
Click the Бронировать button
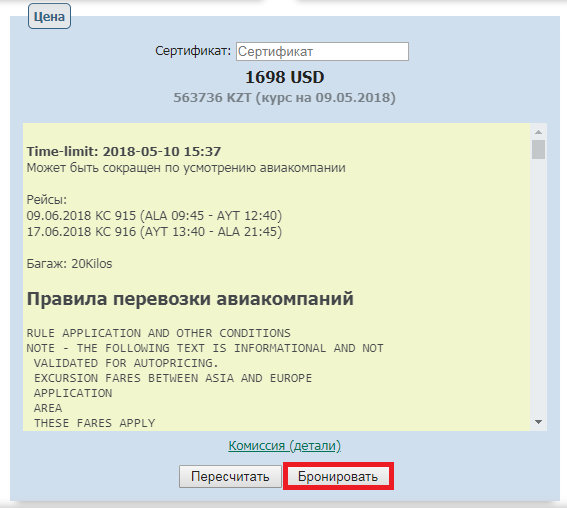point(338,476)
